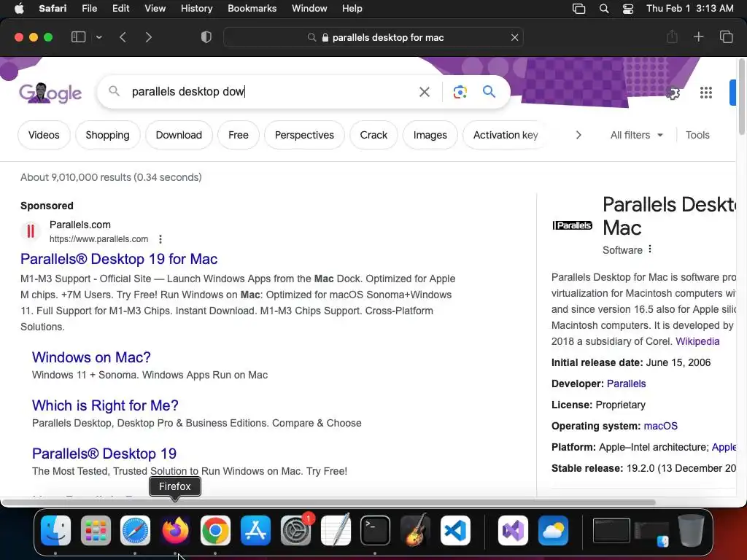Open the Parallels® Desktop 19 sitelink
This screenshot has height=560, width=747.
tap(104, 454)
